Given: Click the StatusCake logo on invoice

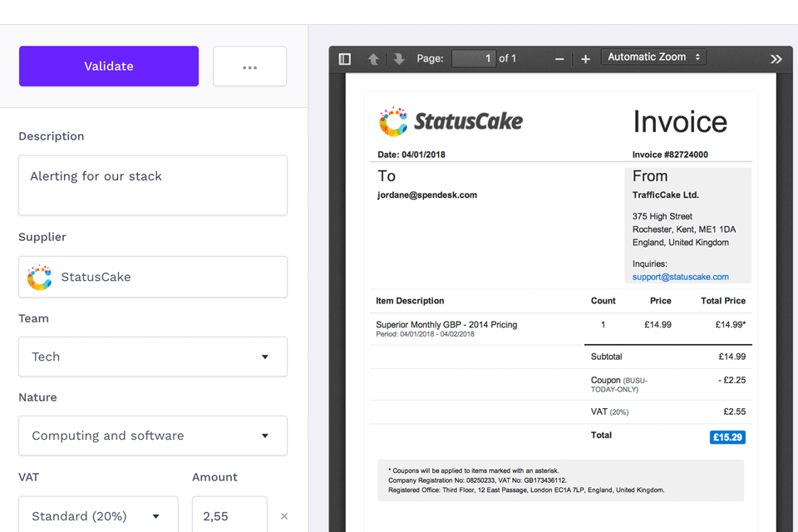Looking at the screenshot, I should (x=451, y=121).
